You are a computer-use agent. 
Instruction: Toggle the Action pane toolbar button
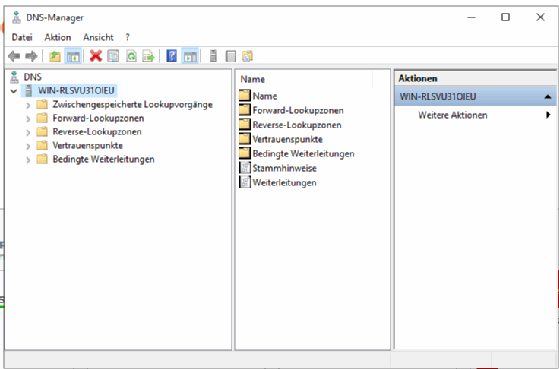[x=190, y=56]
